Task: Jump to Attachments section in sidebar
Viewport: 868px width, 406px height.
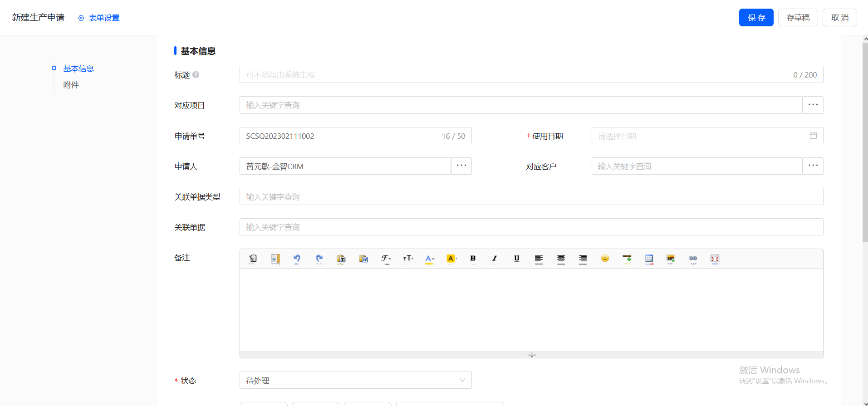Action: point(71,85)
